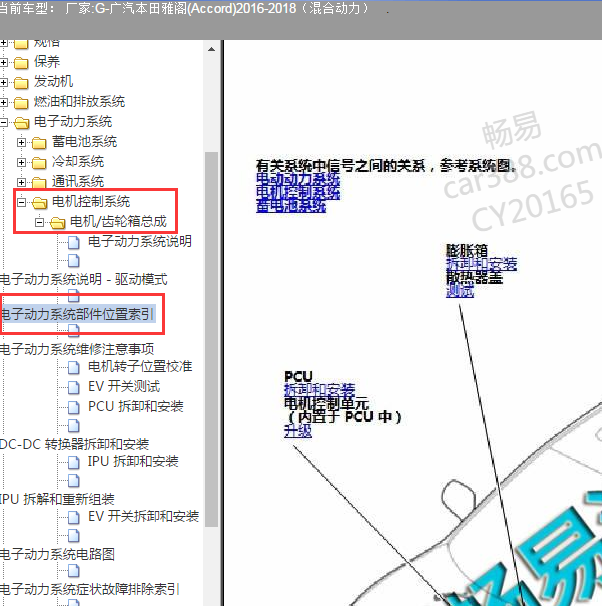Click the 通讯系统 folder icon

(39, 182)
